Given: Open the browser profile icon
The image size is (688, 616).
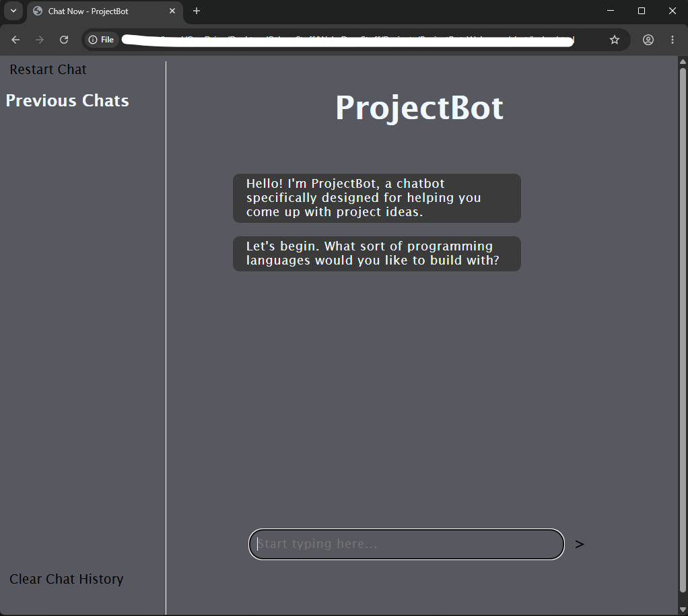Looking at the screenshot, I should coord(648,40).
